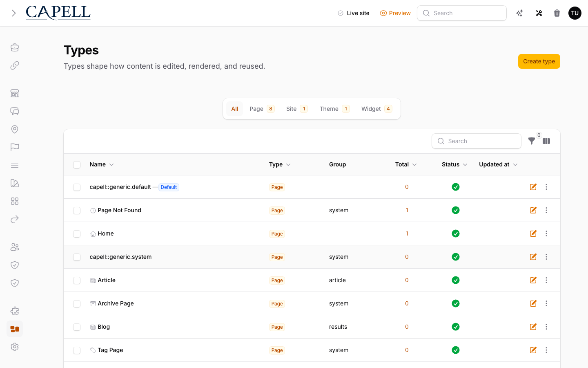The image size is (588, 368).
Task: Check the Home row checkbox
Action: tap(77, 234)
